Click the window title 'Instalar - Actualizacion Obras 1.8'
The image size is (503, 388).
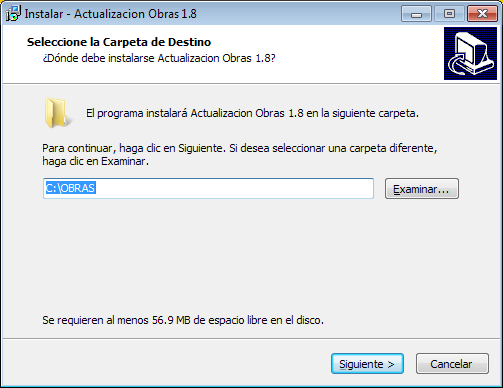click(110, 14)
